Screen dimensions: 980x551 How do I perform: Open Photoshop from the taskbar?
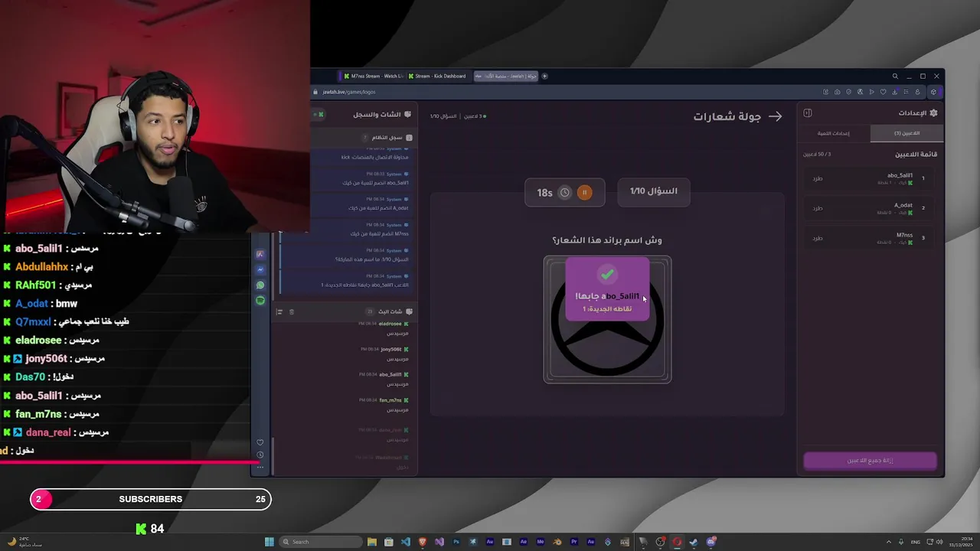coord(456,542)
